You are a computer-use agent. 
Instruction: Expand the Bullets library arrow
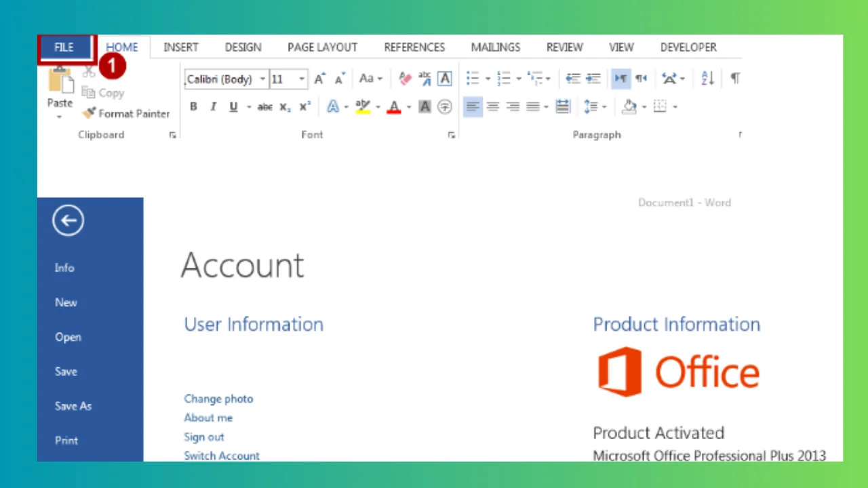click(487, 79)
